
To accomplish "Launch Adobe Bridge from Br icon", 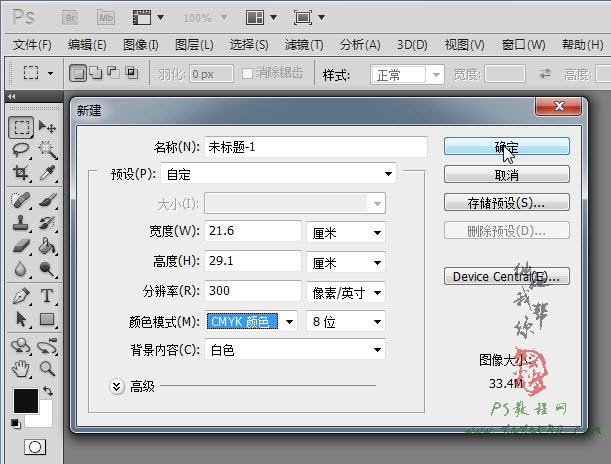I will point(70,18).
